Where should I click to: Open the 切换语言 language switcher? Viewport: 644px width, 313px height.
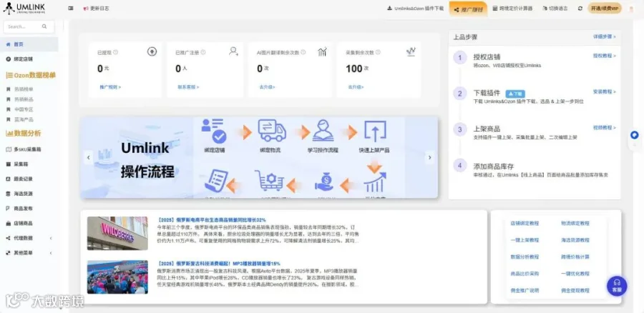(555, 8)
